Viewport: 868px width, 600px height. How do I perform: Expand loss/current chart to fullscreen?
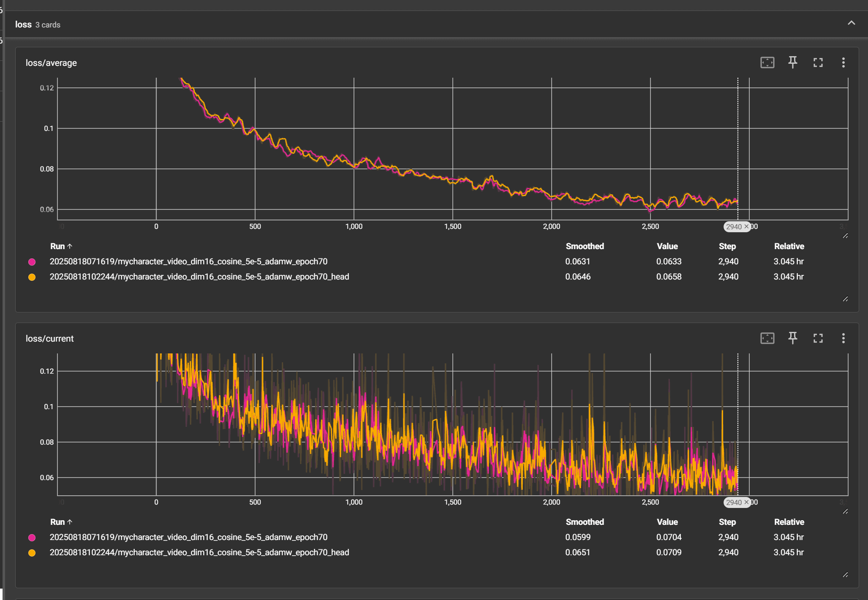pyautogui.click(x=818, y=338)
